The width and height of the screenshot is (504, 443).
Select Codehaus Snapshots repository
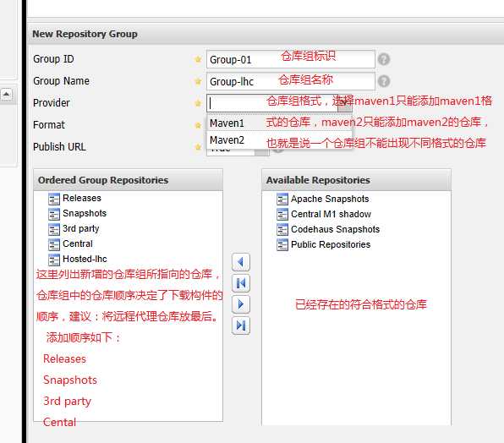[335, 229]
